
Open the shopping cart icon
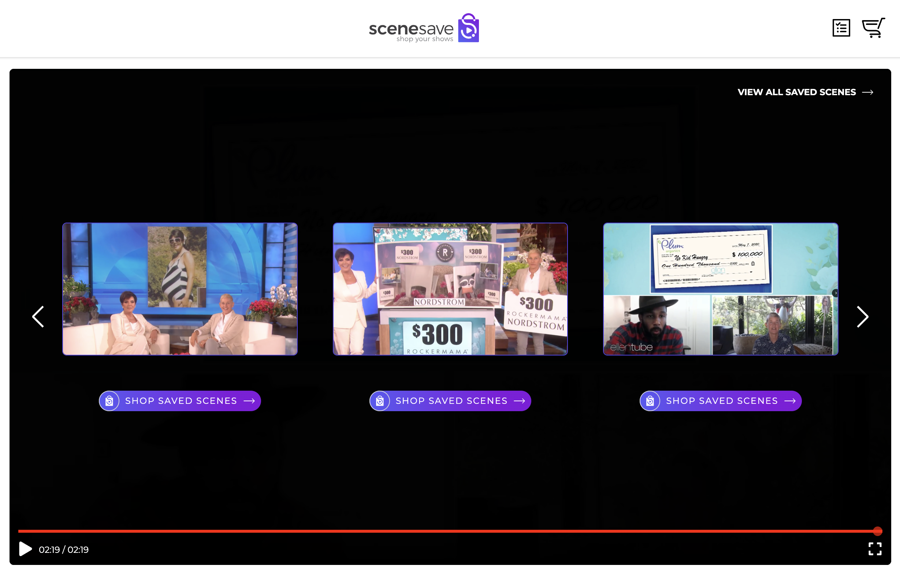873,28
